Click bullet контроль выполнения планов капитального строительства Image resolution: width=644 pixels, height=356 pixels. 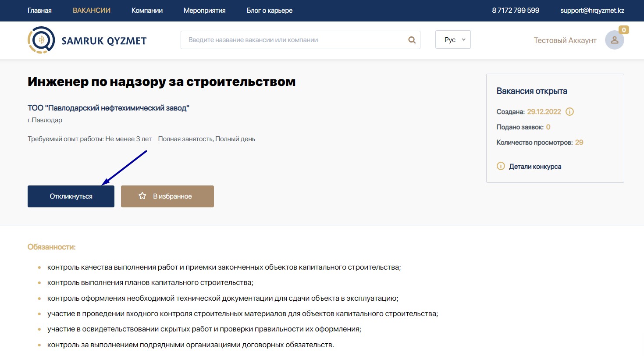pyautogui.click(x=150, y=283)
